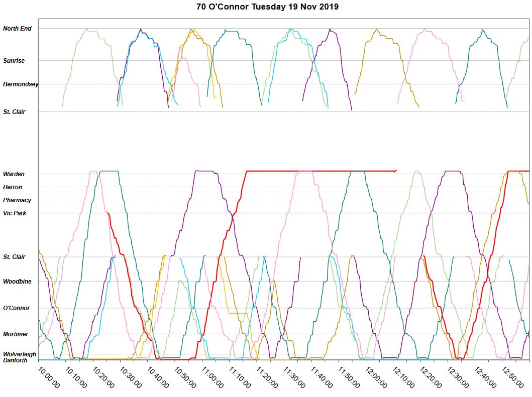This screenshot has height=397, width=532.
Task: Select the Bermondsey stop label
Action: (x=20, y=84)
